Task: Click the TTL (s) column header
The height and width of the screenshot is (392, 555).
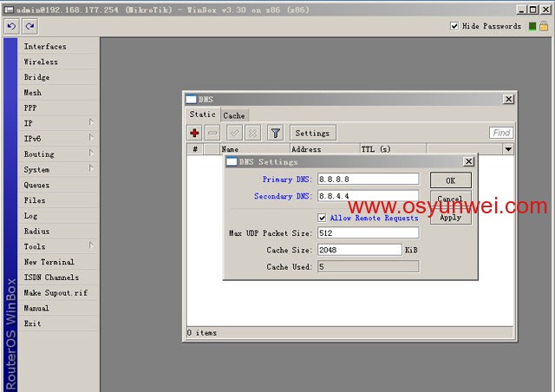Action: (393, 149)
